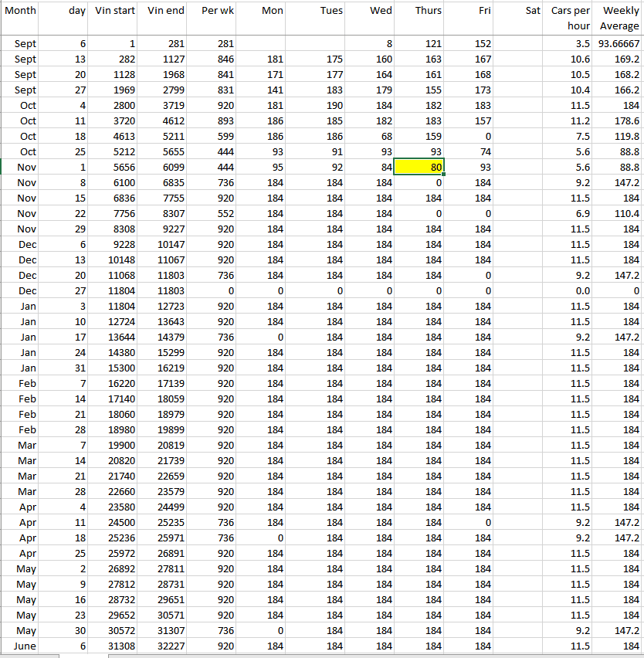Click the Per wk value 599
The width and height of the screenshot is (644, 658).
(x=213, y=137)
